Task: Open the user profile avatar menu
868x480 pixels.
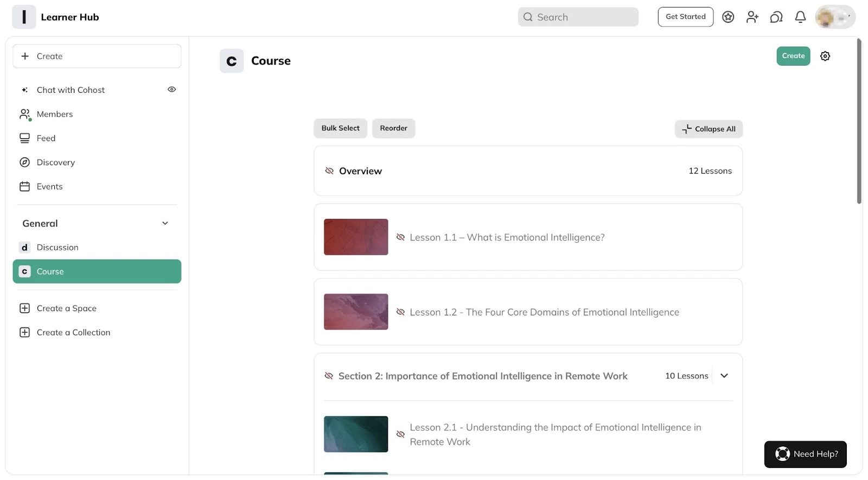Action: click(x=835, y=17)
